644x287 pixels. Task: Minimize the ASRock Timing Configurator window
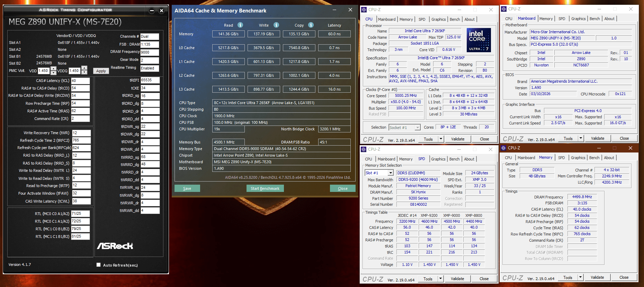click(152, 11)
